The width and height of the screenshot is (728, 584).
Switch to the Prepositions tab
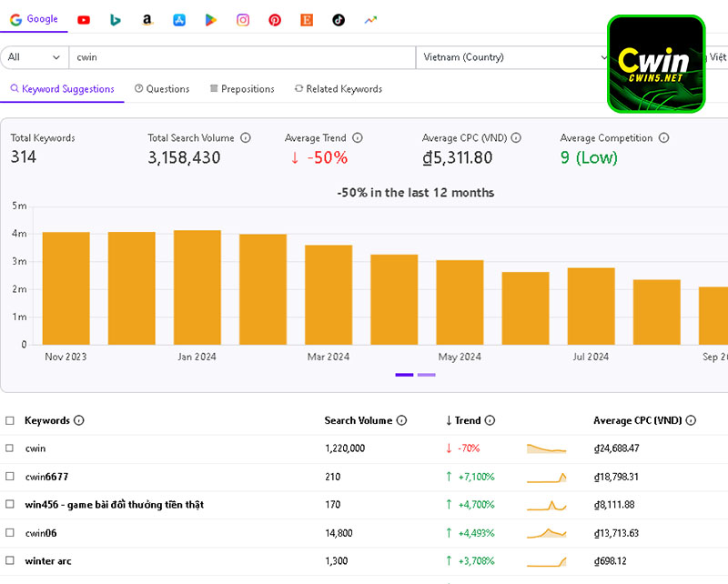coord(242,88)
